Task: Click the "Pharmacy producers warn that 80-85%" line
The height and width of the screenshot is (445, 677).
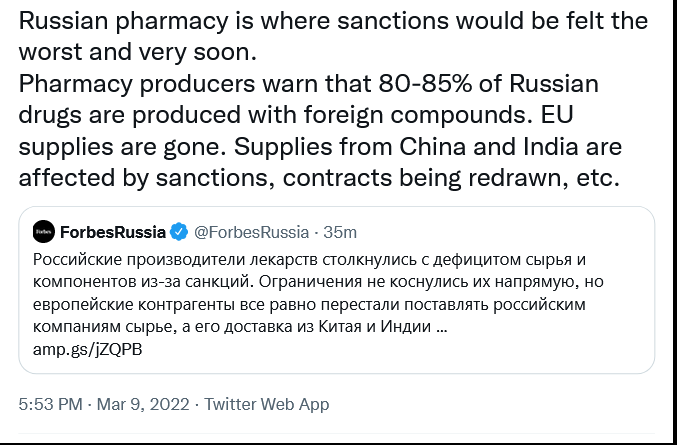Action: [320, 85]
